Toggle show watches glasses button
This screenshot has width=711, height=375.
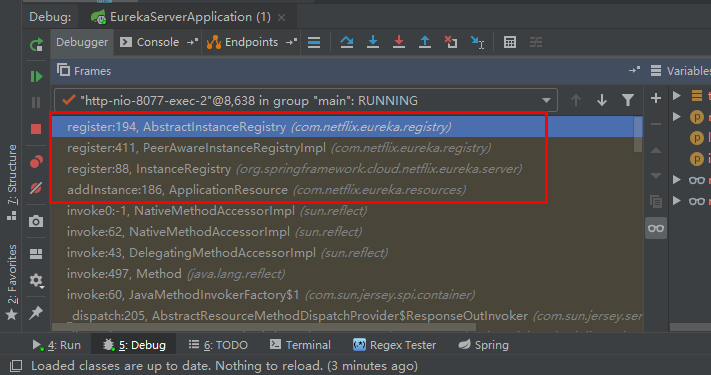[656, 228]
